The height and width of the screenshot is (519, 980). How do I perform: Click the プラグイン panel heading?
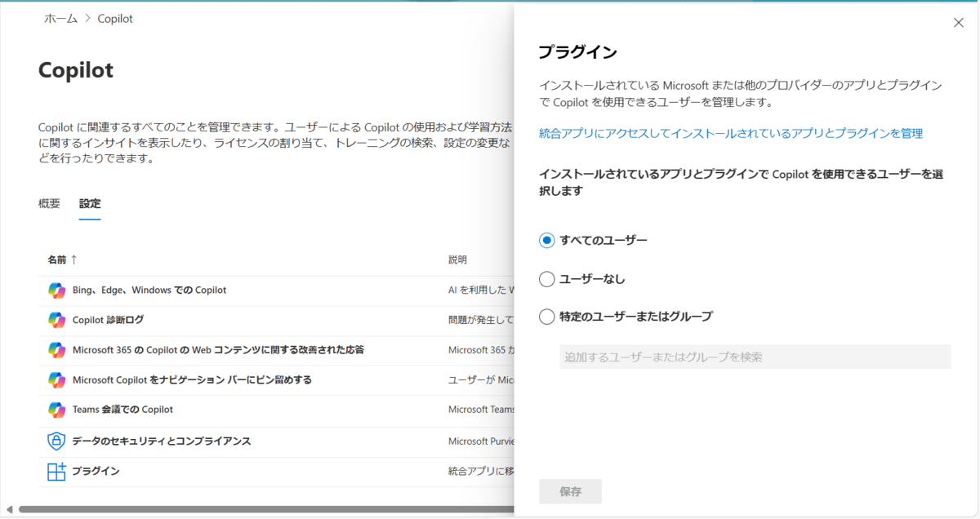(577, 52)
